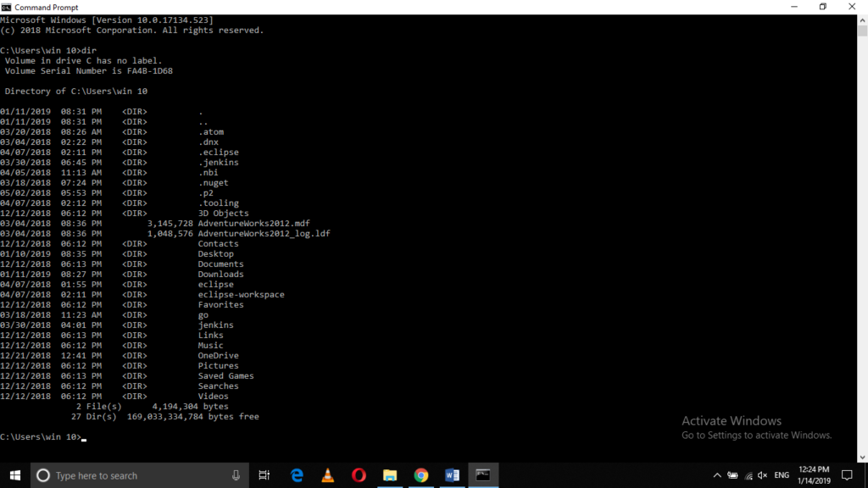
Task: Select the active Command Prompt taskbar icon
Action: tap(483, 475)
